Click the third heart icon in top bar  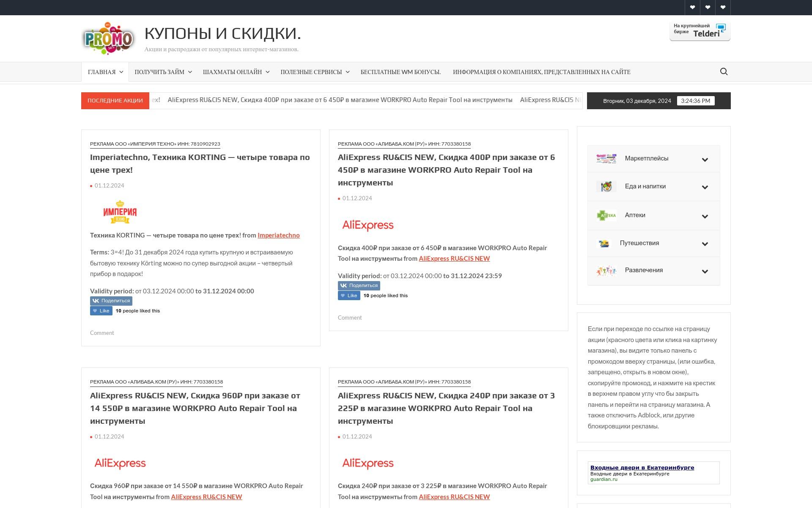click(x=723, y=7)
